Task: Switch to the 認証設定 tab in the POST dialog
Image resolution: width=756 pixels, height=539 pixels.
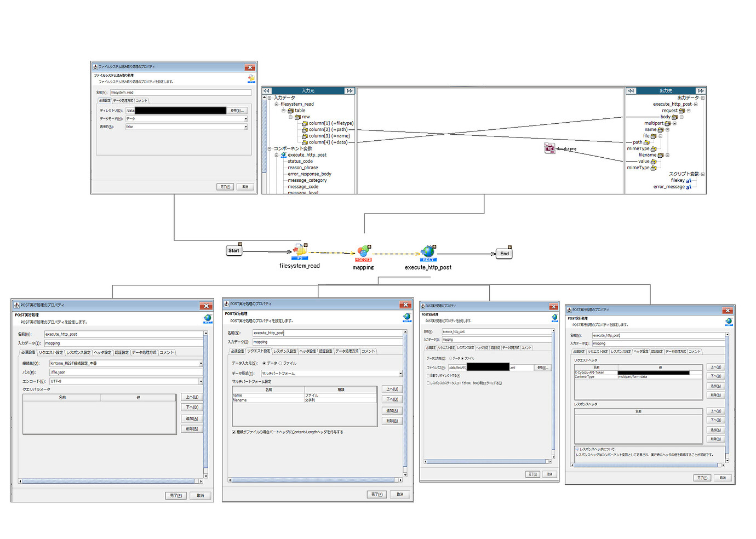Action: click(121, 352)
